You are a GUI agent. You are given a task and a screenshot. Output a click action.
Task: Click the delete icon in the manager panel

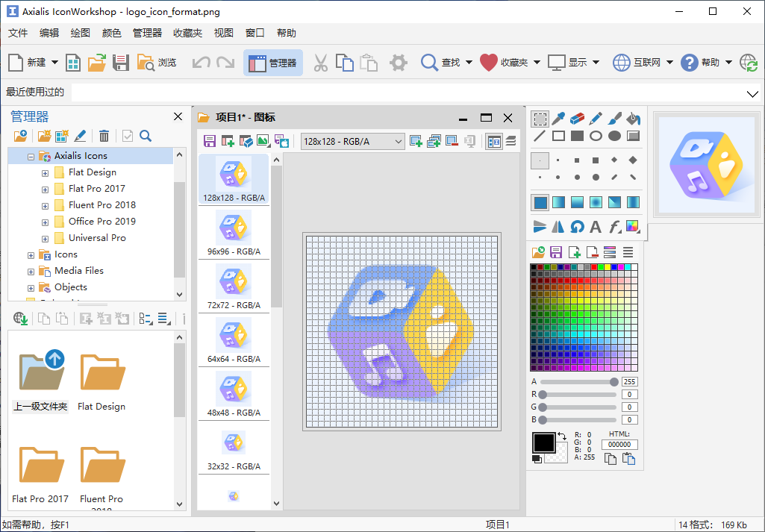104,136
